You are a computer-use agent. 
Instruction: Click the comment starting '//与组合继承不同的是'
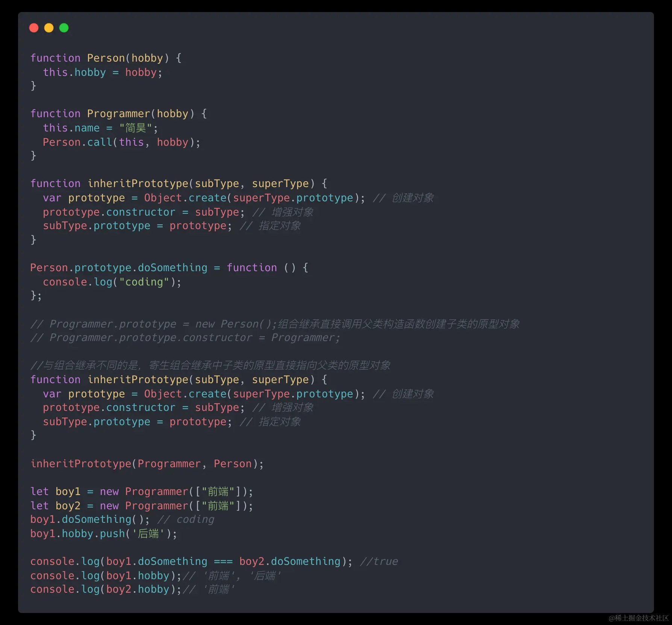tap(210, 365)
